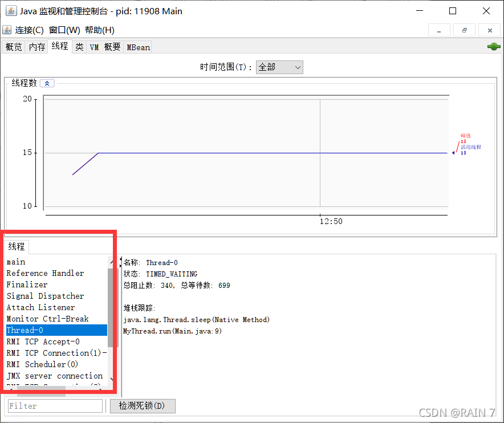This screenshot has height=423, width=504.
Task: Click the 峰值 chart legend
Action: click(x=465, y=138)
